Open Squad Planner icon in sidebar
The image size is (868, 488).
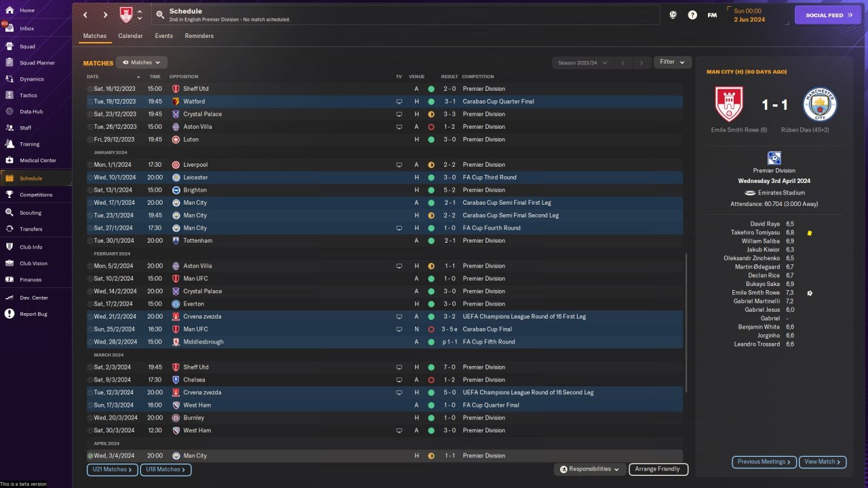(9, 63)
